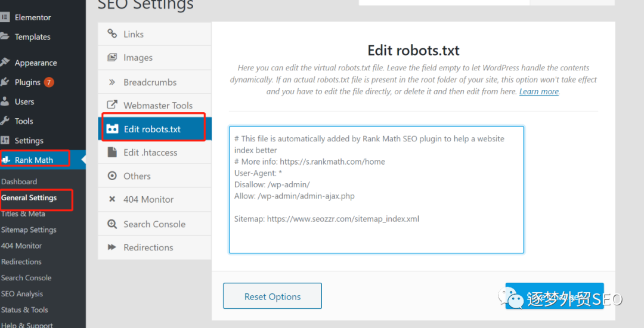Click the Templates folder icon
The height and width of the screenshot is (328, 644).
(x=5, y=36)
